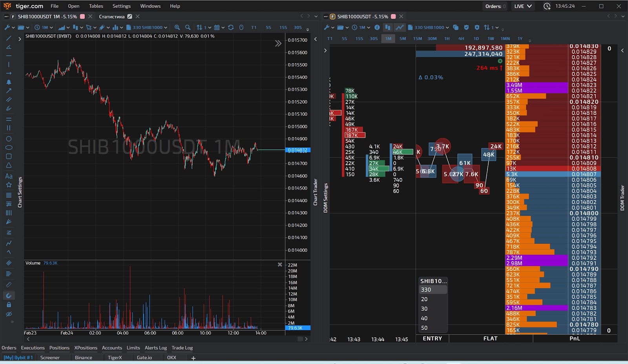Click the chart horizontal scrollbar left arrow

point(28,339)
